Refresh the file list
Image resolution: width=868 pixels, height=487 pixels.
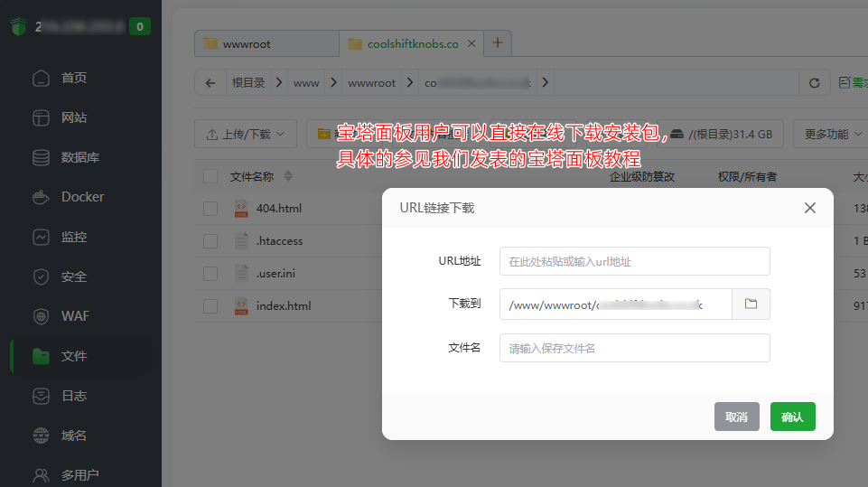click(x=815, y=83)
